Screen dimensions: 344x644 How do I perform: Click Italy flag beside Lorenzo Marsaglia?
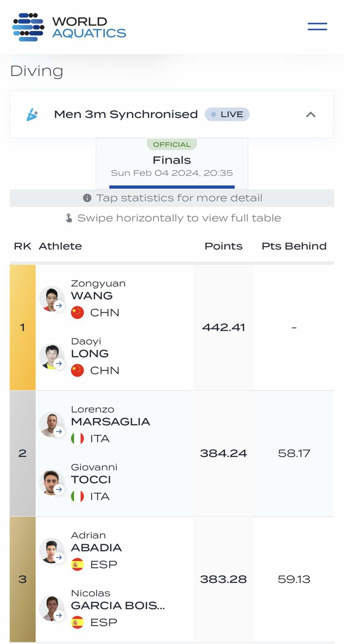click(78, 439)
